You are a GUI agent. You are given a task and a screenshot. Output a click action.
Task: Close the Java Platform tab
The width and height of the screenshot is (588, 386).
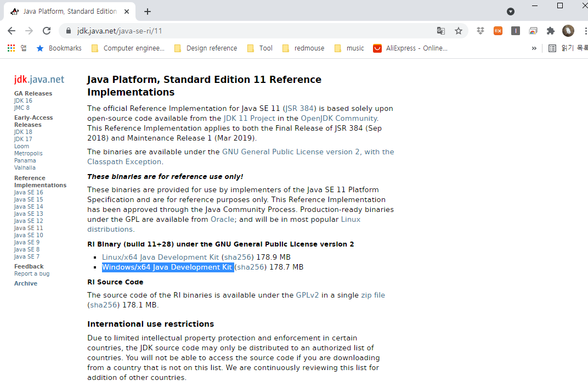pos(127,12)
